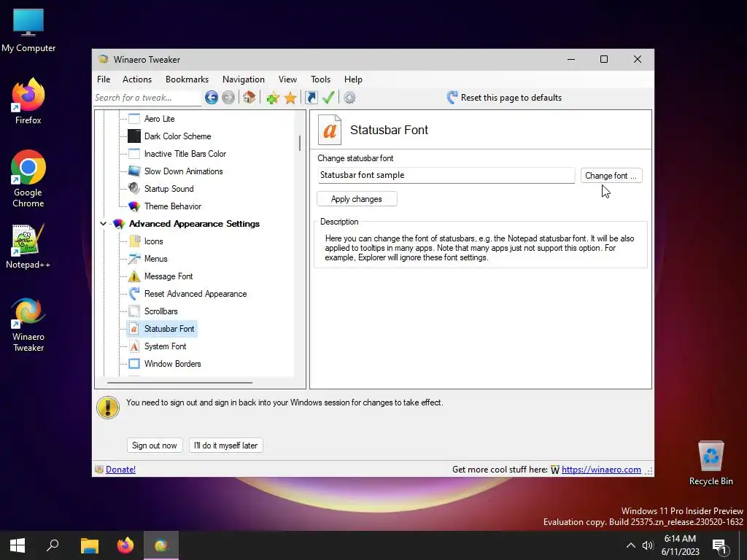The width and height of the screenshot is (747, 560).
Task: Open the https://winaero.com link
Action: (x=601, y=470)
